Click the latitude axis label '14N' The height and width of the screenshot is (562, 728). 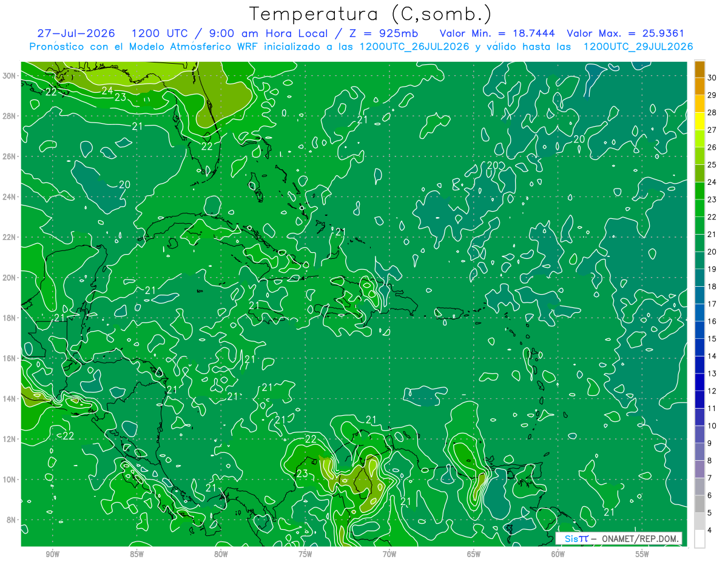coord(10,399)
